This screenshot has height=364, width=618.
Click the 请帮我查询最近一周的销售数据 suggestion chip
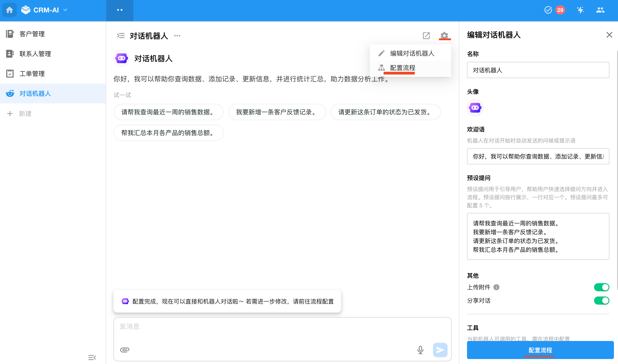pyautogui.click(x=168, y=112)
